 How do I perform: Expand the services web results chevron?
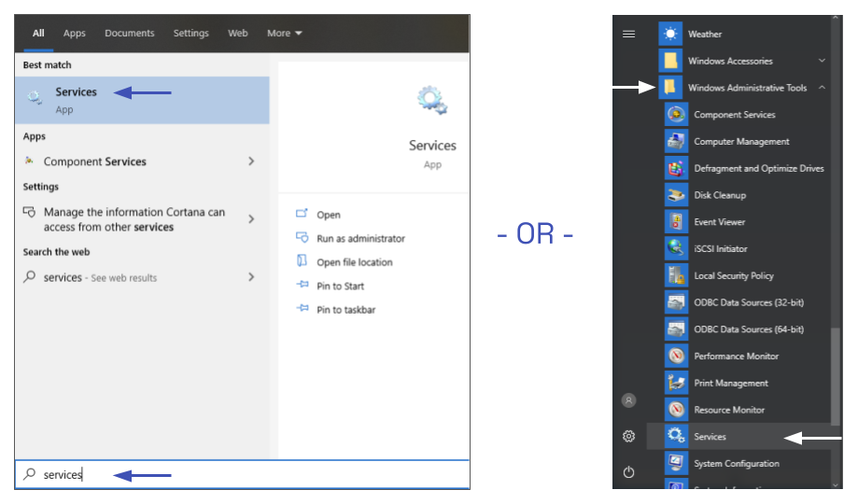tap(251, 277)
